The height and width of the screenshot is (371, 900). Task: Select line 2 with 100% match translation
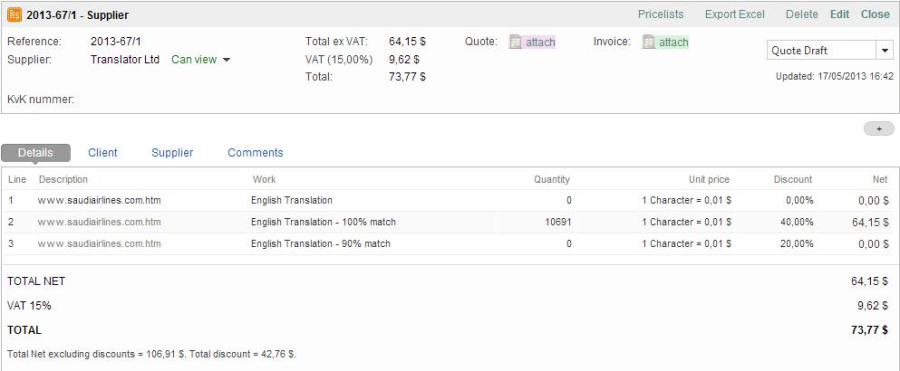coord(447,222)
